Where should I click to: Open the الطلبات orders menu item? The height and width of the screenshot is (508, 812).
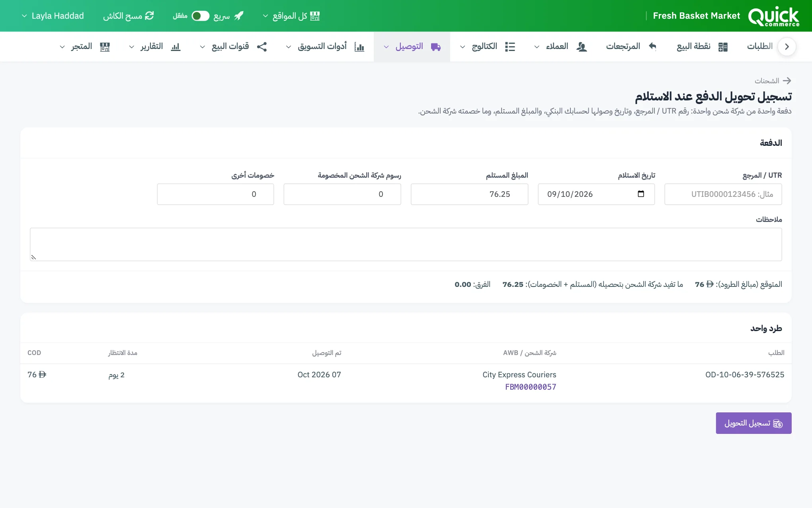(759, 47)
